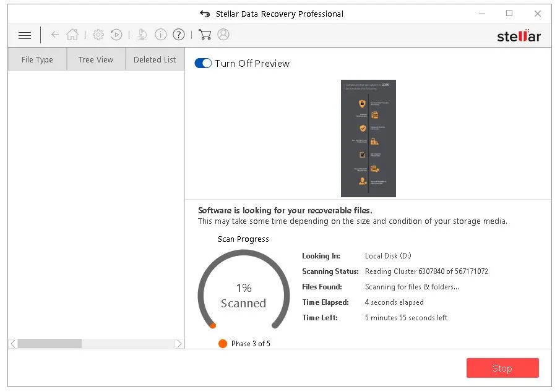Go to the Home screen icon
The image size is (560, 392).
point(72,35)
